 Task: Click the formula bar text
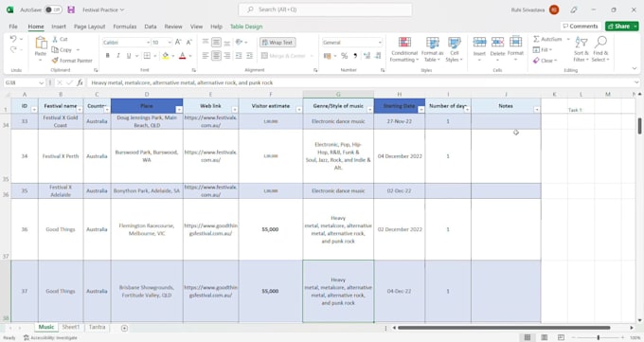[182, 82]
